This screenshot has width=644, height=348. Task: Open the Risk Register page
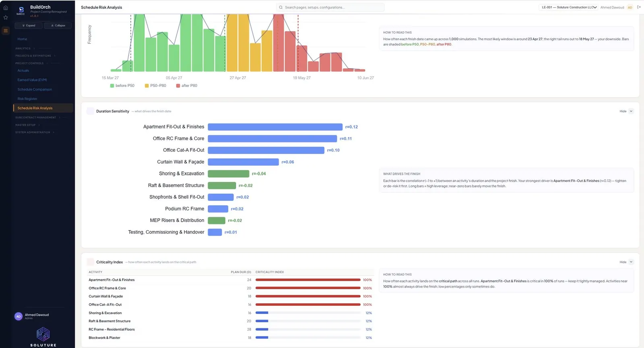(x=27, y=99)
